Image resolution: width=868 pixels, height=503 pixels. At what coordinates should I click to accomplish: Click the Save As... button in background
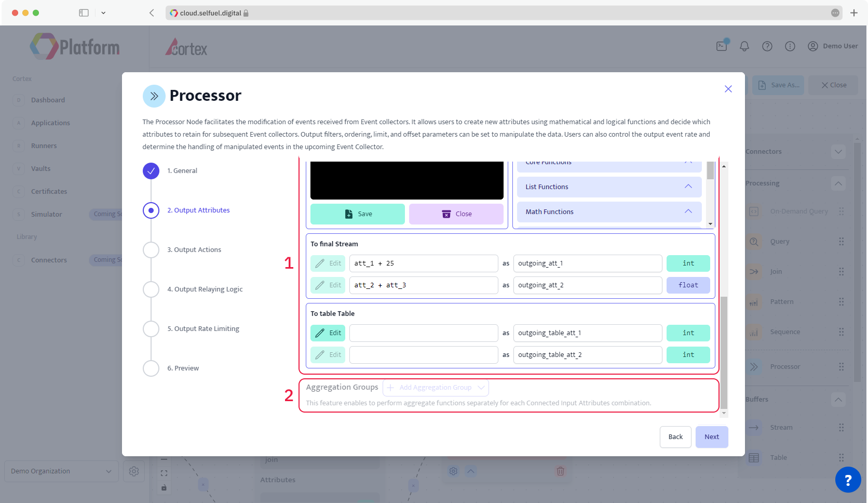[x=778, y=85]
